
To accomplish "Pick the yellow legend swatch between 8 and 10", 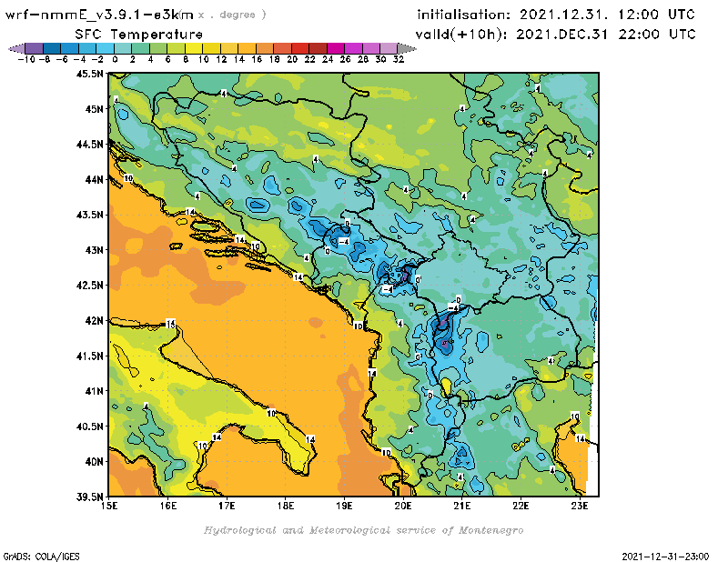I will [194, 48].
